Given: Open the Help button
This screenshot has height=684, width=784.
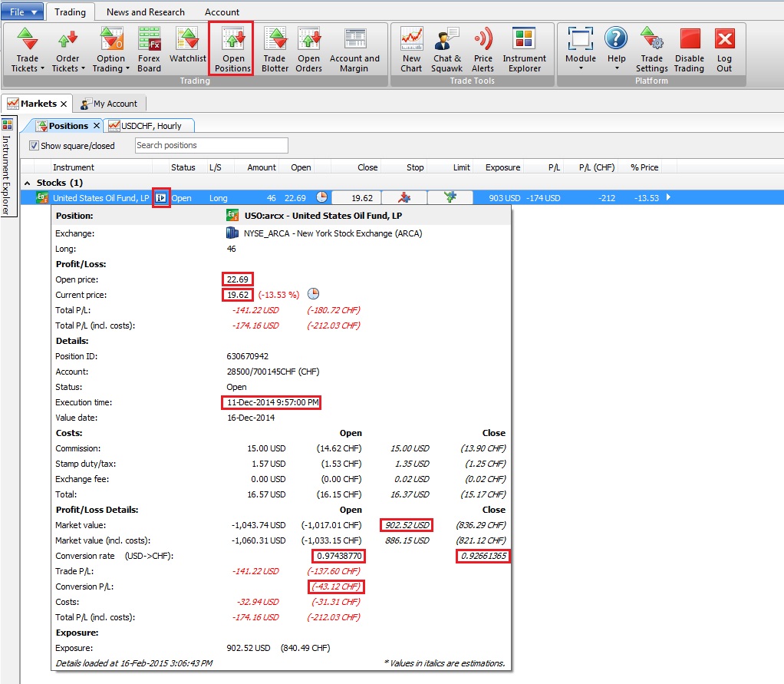Looking at the screenshot, I should [617, 48].
